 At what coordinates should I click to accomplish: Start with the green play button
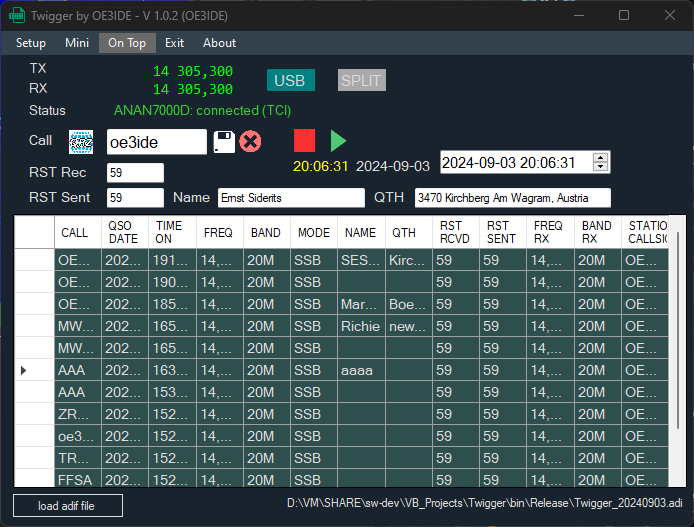click(338, 141)
